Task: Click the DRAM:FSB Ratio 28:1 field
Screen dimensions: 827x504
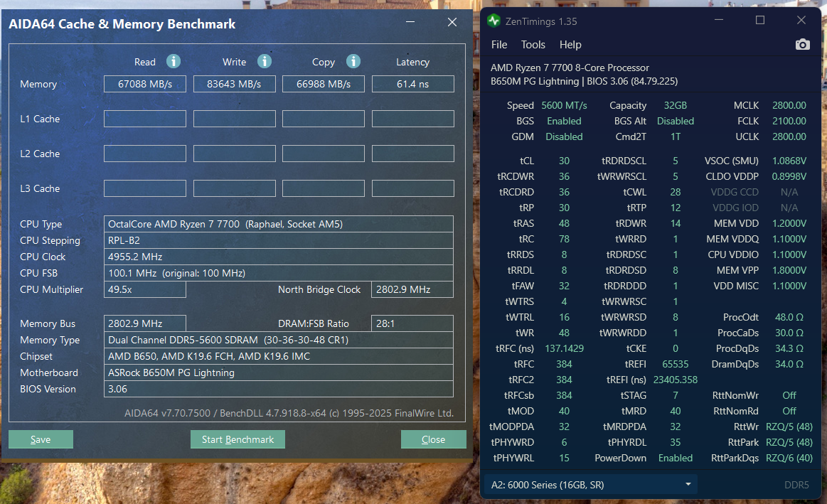Action: pyautogui.click(x=412, y=323)
